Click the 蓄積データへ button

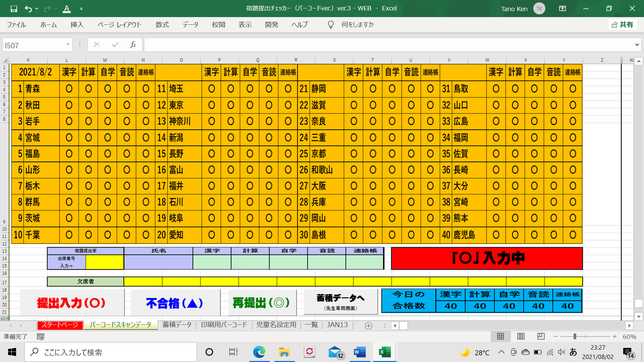(341, 302)
